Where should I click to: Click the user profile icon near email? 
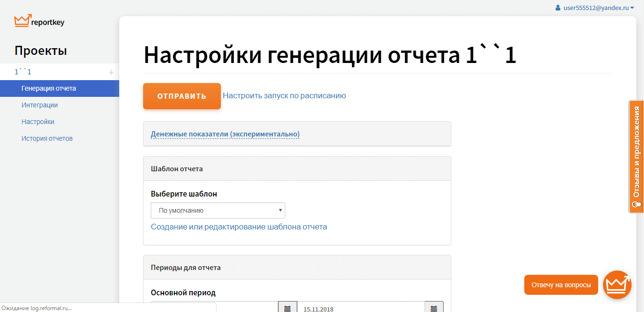[558, 8]
